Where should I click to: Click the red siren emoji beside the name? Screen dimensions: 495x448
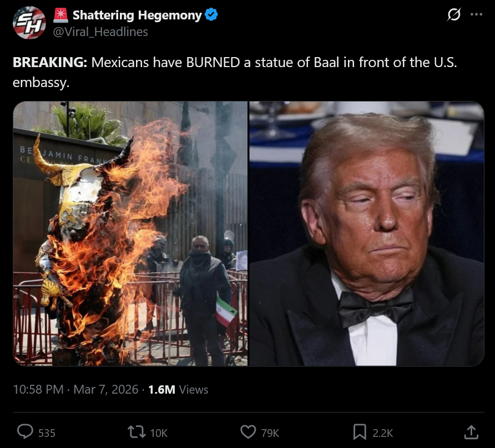[x=60, y=15]
